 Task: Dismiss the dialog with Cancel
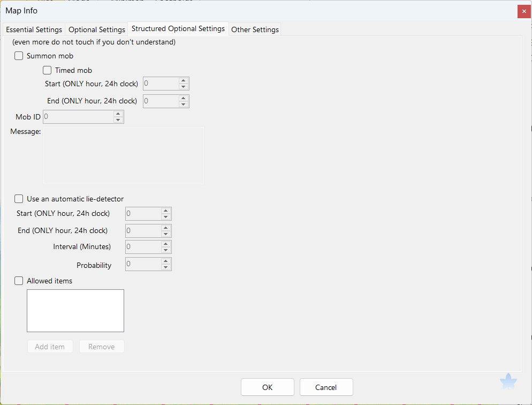pyautogui.click(x=326, y=387)
